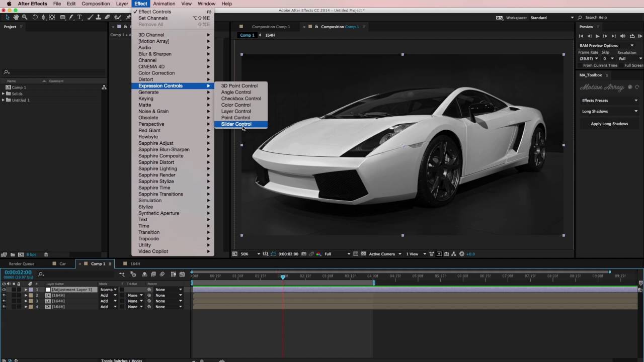The height and width of the screenshot is (362, 644).
Task: Toggle Motion Blur enable for timeline
Action: pyautogui.click(x=162, y=274)
